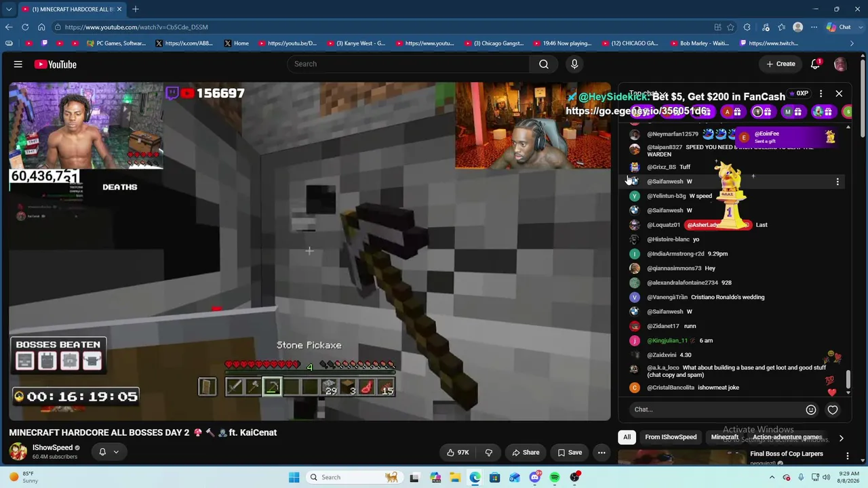
Task: Open the @EoinFee Sent a gift banner
Action: point(788,136)
